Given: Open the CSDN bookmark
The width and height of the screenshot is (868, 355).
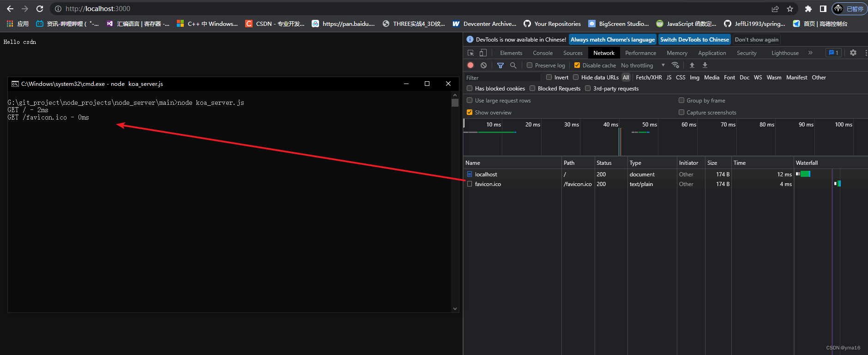Looking at the screenshot, I should tap(274, 24).
